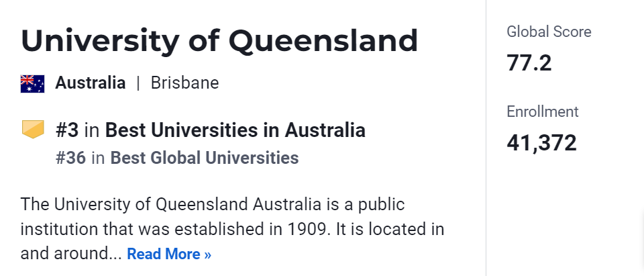Click the word "in" after #3
The height and width of the screenshot is (276, 644).
point(93,130)
